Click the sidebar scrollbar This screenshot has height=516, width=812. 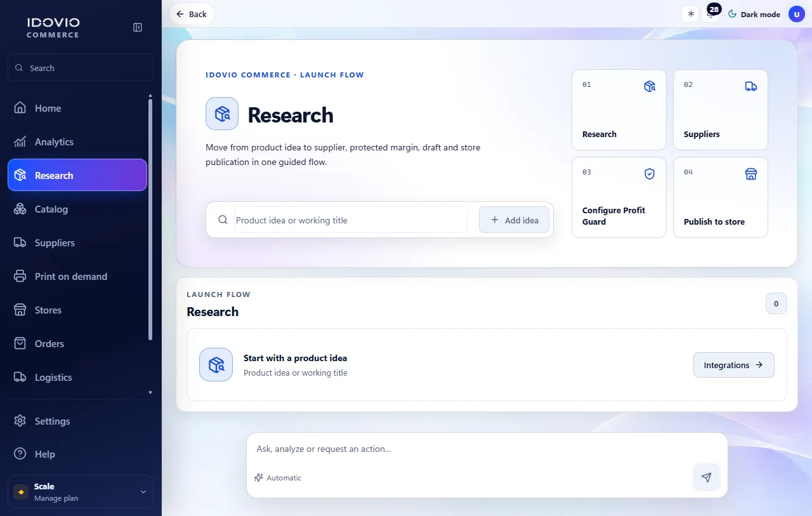[150, 219]
